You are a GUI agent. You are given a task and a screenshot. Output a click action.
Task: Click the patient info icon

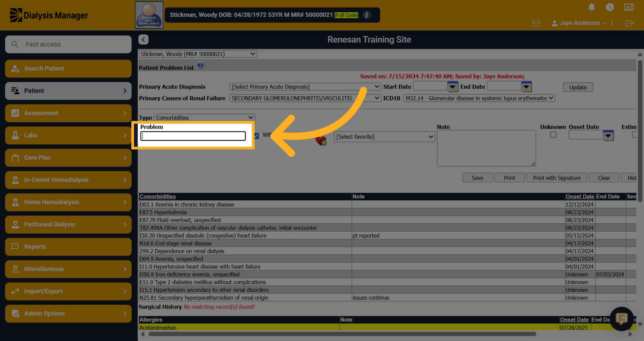[x=367, y=15]
